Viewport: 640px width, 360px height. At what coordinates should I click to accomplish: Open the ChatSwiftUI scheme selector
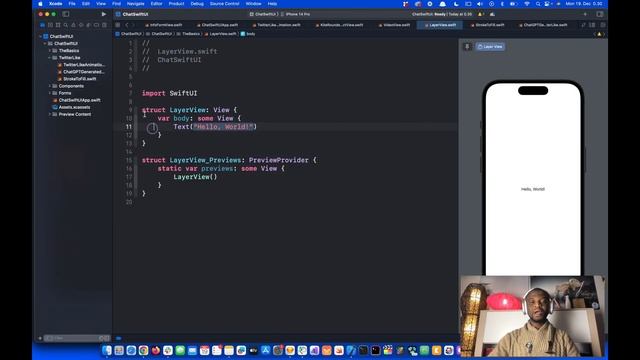coord(264,14)
